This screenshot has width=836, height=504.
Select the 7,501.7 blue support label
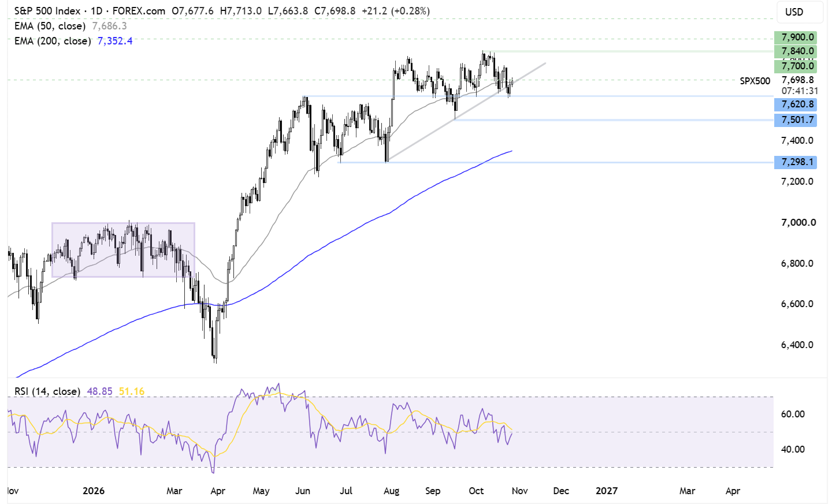[795, 120]
